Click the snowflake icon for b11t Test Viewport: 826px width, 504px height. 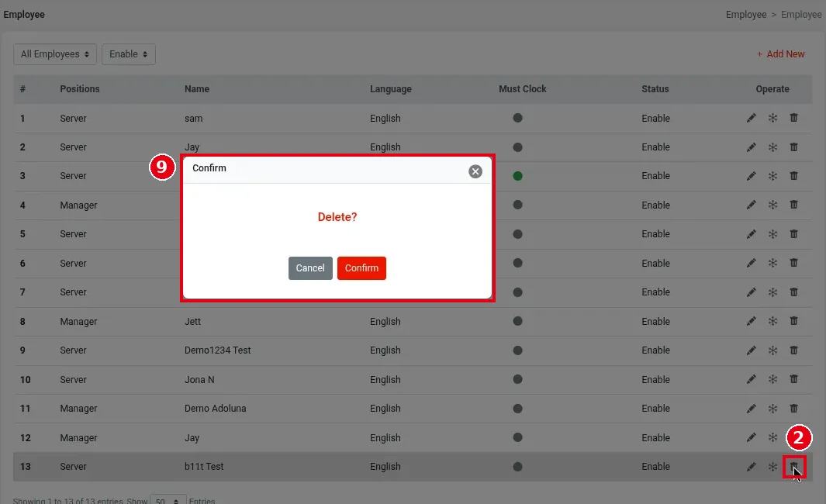(772, 467)
